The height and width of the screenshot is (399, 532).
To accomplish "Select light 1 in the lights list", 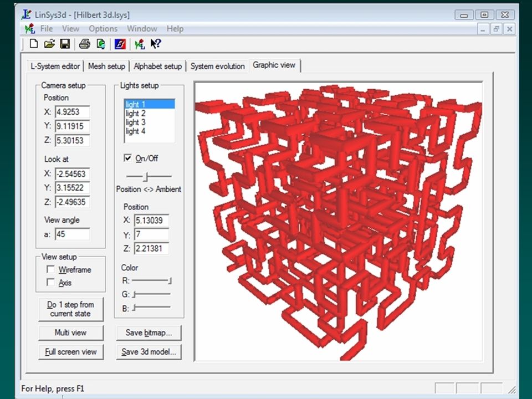I will coord(150,104).
